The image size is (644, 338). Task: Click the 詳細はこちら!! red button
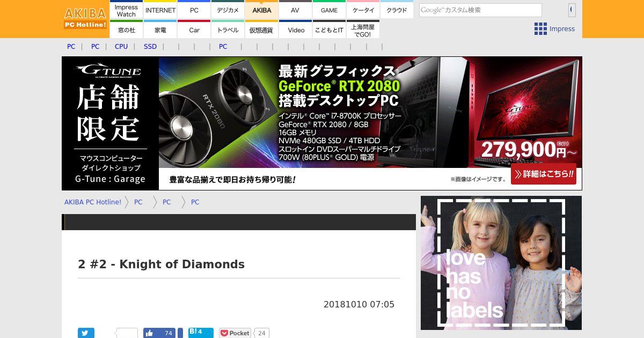(544, 174)
